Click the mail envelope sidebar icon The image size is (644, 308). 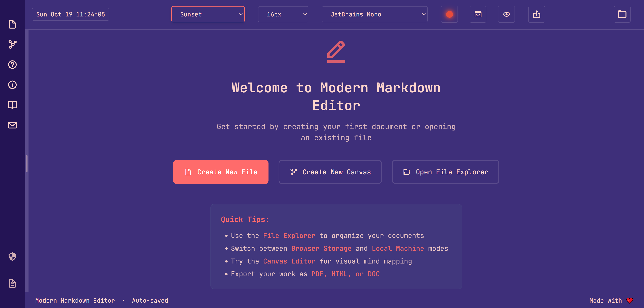12,125
